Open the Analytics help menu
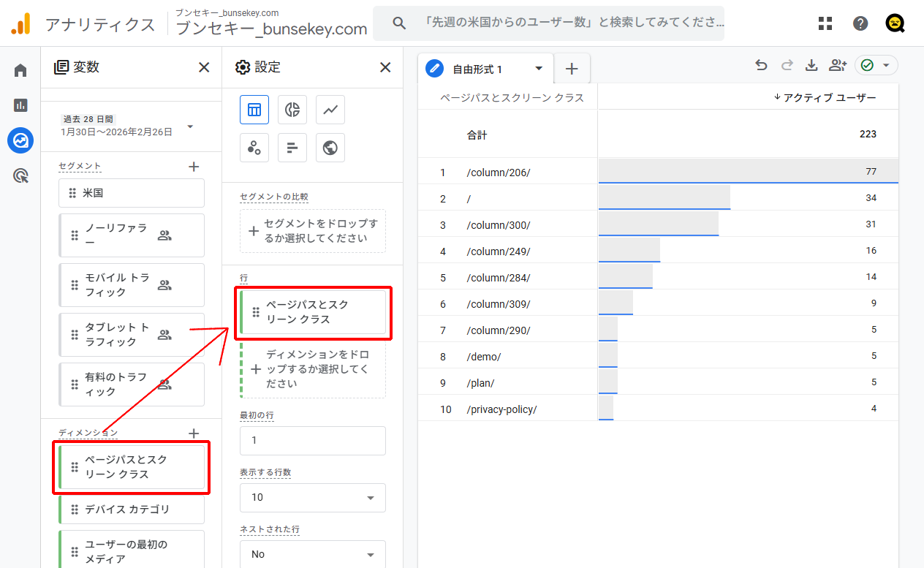 tap(860, 23)
